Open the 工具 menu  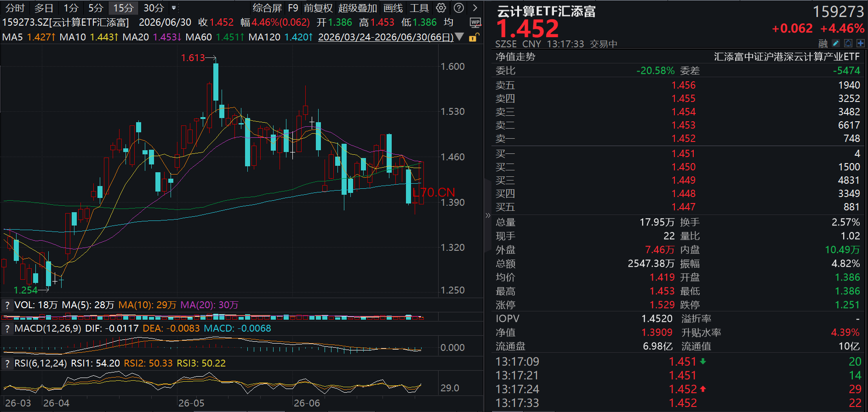click(x=419, y=8)
